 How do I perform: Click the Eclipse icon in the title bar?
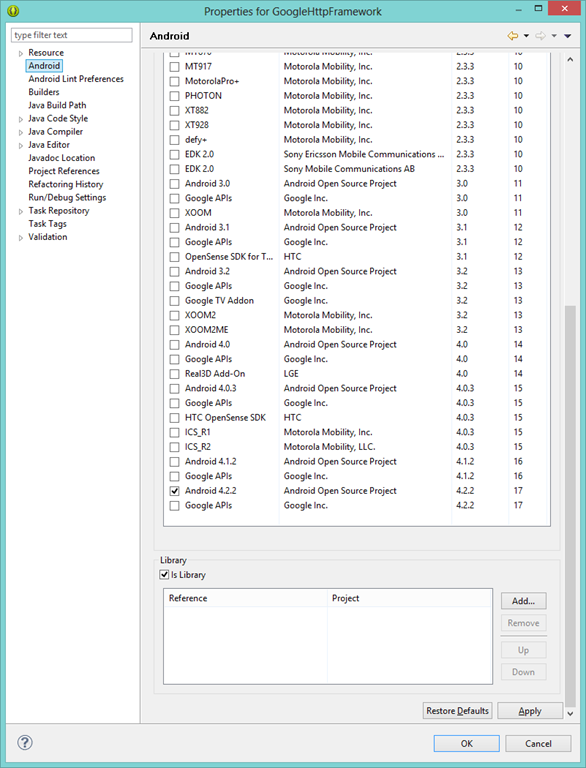click(13, 10)
